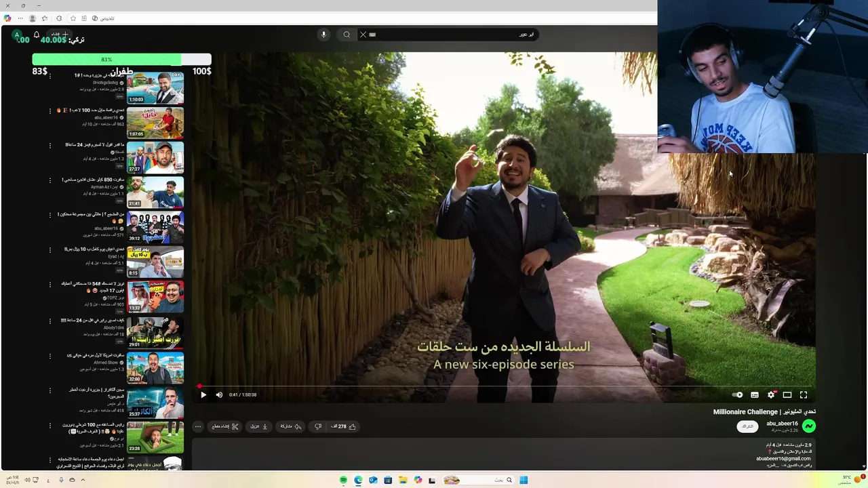Image resolution: width=868 pixels, height=488 pixels.
Task: Play the Millionaire Challenge video
Action: [203, 394]
